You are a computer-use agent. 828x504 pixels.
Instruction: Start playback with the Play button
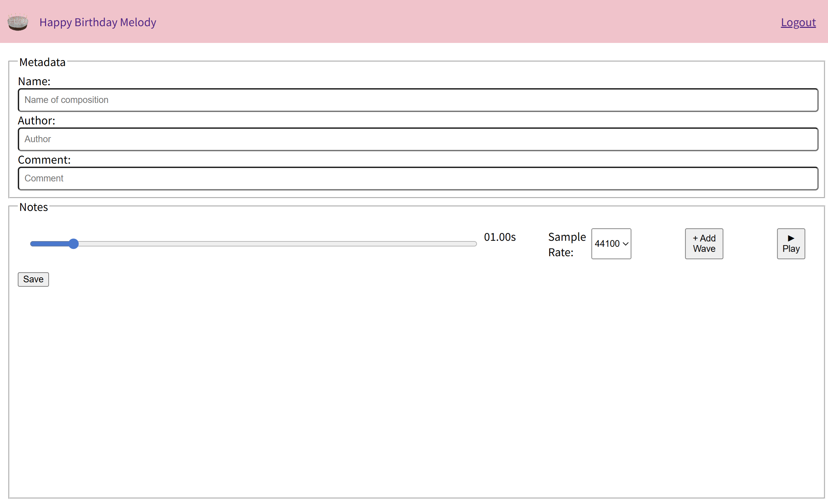coord(790,244)
